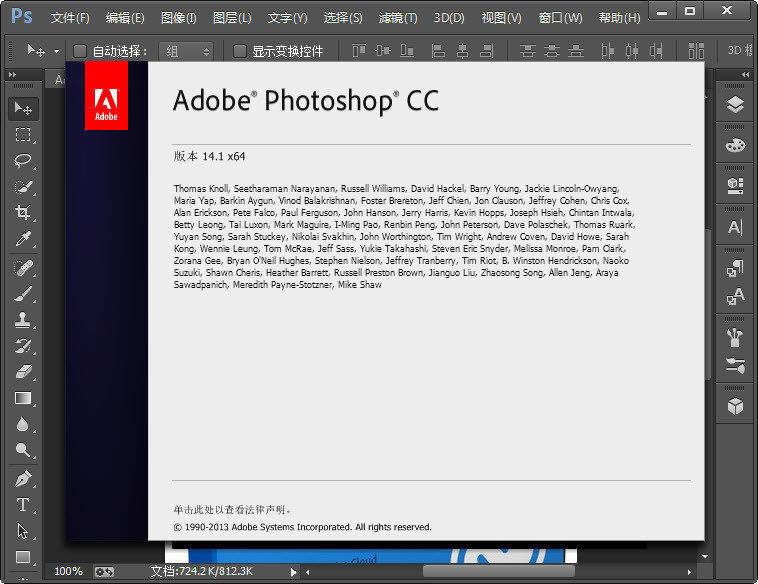Open the 帮助(H) menu
Viewport: 758px width, 584px height.
[620, 18]
